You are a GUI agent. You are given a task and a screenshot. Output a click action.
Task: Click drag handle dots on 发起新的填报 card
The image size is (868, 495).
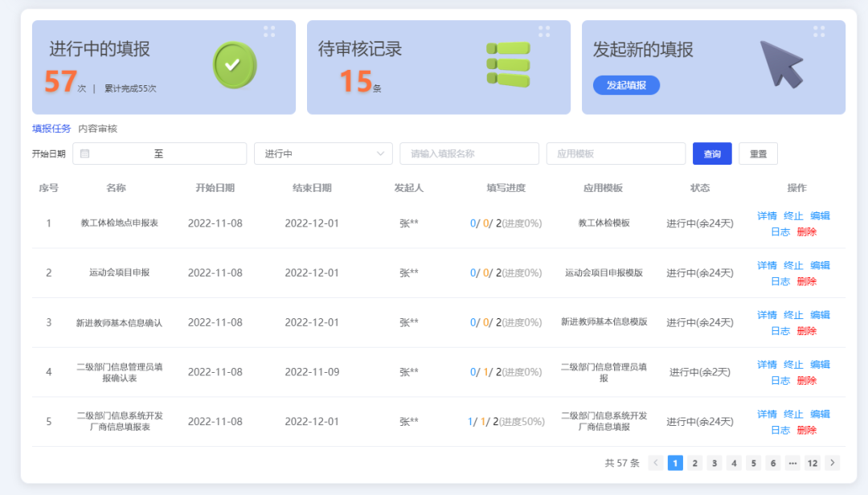(819, 31)
